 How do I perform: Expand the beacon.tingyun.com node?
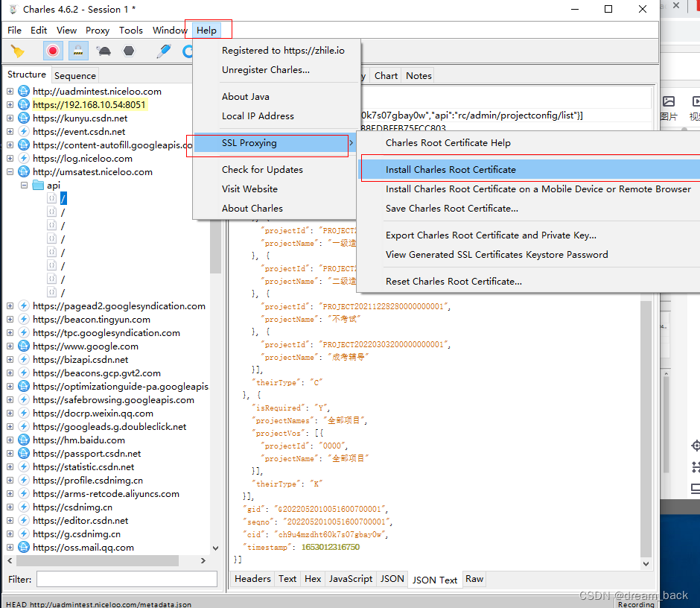click(10, 320)
